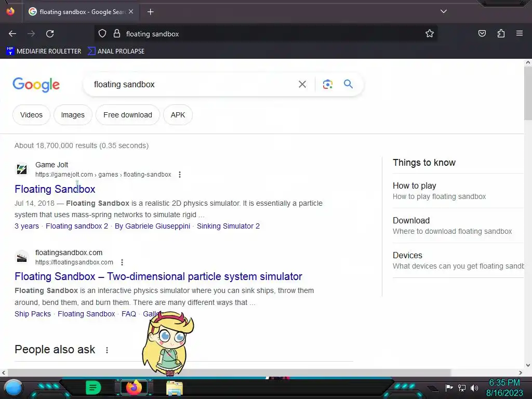Open the Extensions puzzle icon
Image resolution: width=532 pixels, height=399 pixels.
pos(501,33)
